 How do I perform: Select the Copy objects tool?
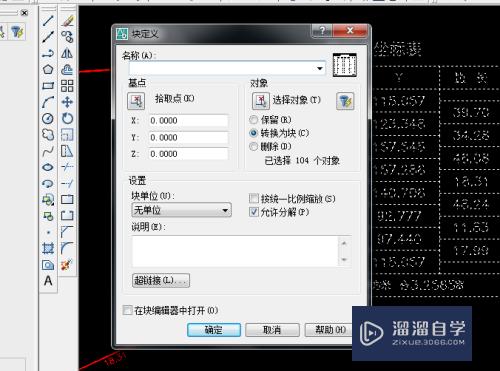[67, 37]
